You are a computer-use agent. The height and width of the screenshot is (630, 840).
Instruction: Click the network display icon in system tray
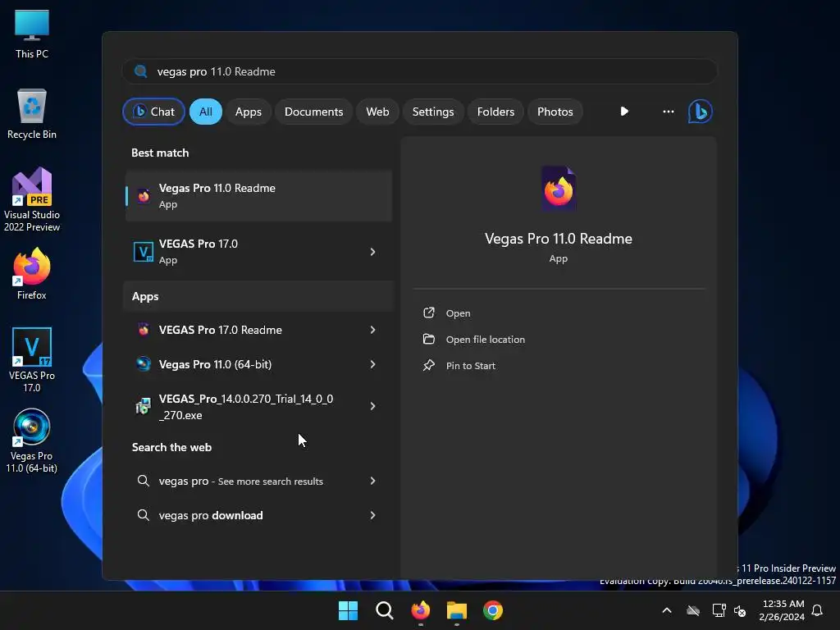coord(719,610)
